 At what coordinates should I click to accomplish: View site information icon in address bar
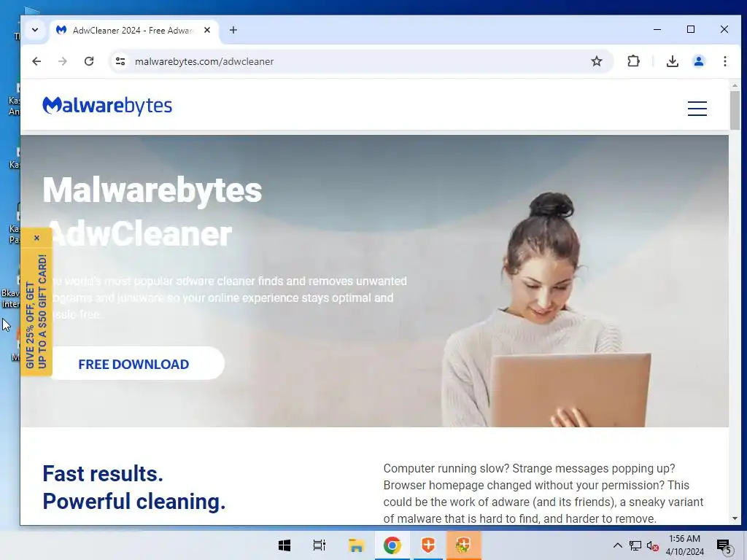pyautogui.click(x=120, y=61)
